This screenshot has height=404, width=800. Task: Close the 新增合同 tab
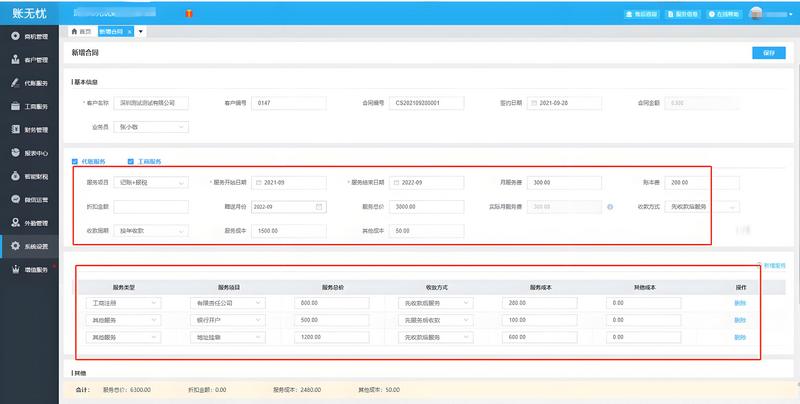click(x=129, y=32)
